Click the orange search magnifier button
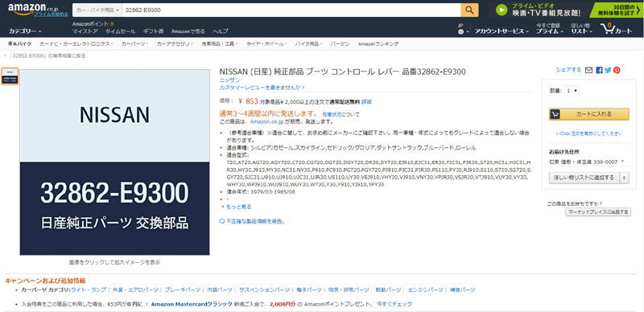Image resolution: width=644 pixels, height=312 pixels. pos(470,10)
